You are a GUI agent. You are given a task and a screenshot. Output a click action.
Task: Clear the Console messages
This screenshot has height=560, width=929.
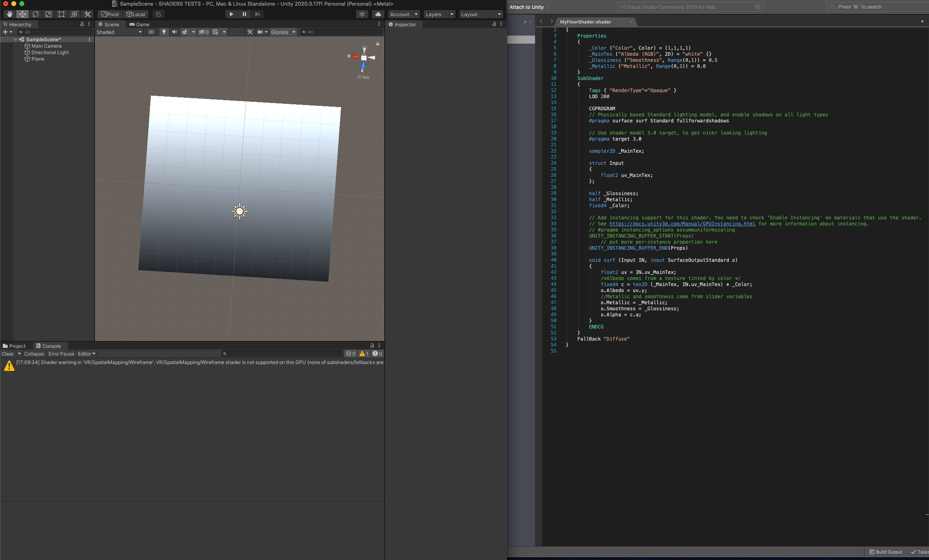point(7,354)
